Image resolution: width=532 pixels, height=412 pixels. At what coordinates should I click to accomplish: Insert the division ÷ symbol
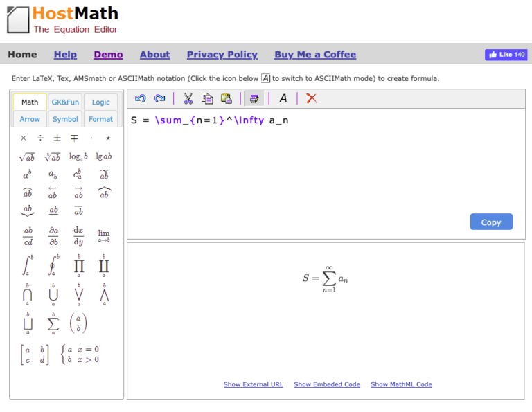pyautogui.click(x=40, y=138)
